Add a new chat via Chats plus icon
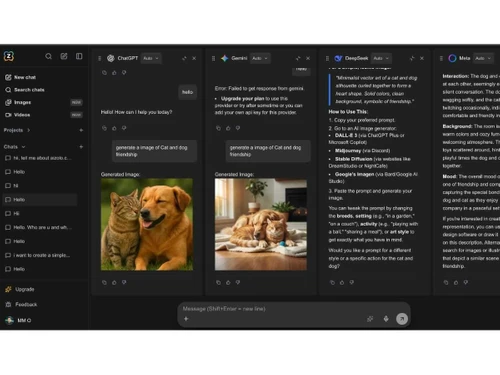Image resolution: width=500 pixels, height=375 pixels. coord(81,147)
